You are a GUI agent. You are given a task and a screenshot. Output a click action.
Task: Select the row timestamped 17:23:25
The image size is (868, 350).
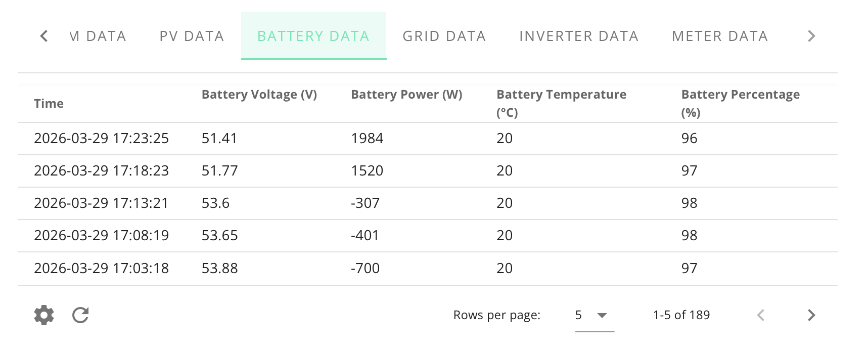point(428,139)
